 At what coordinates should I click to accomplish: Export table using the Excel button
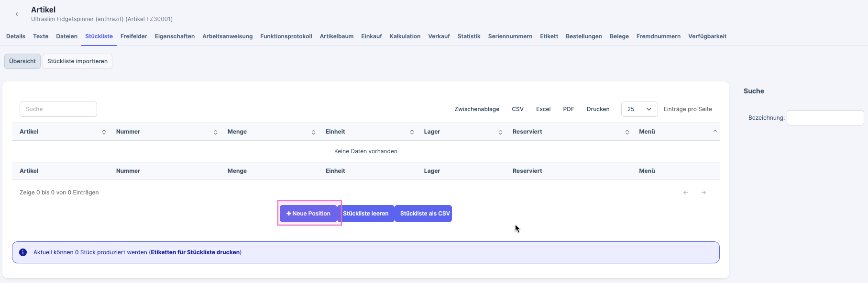543,109
